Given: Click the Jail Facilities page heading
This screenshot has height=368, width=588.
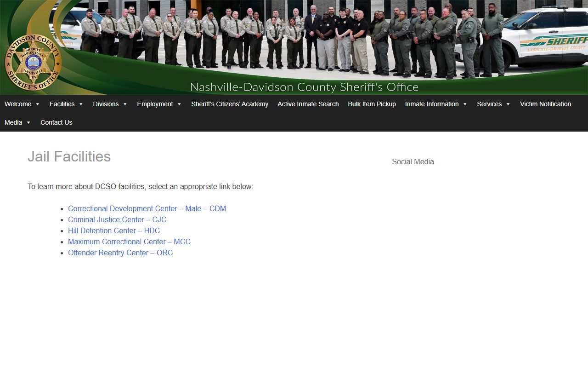Looking at the screenshot, I should pyautogui.click(x=69, y=156).
